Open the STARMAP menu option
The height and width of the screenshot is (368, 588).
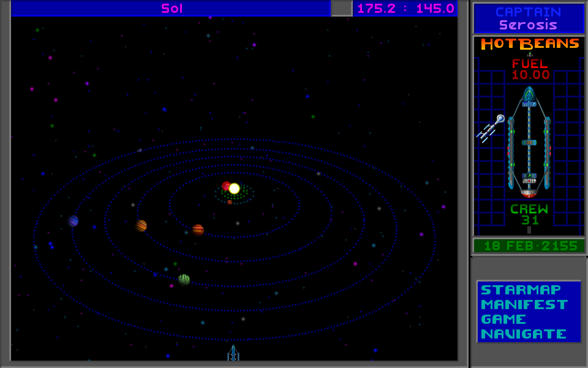point(520,290)
